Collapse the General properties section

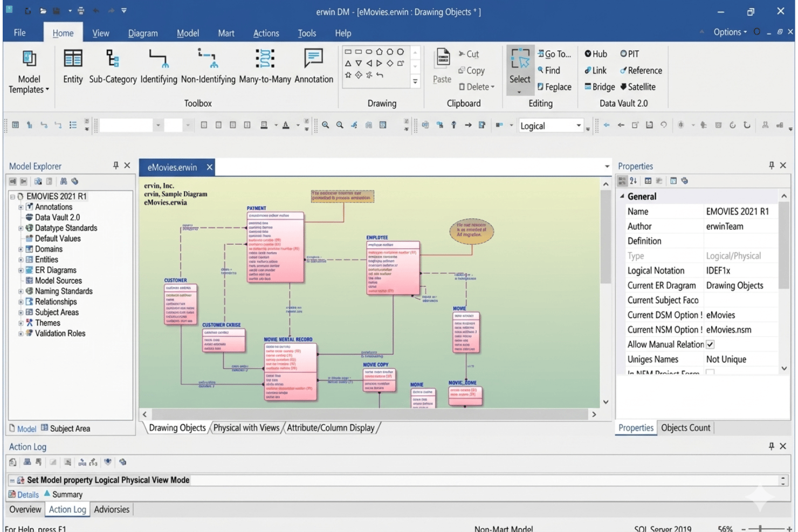point(622,196)
